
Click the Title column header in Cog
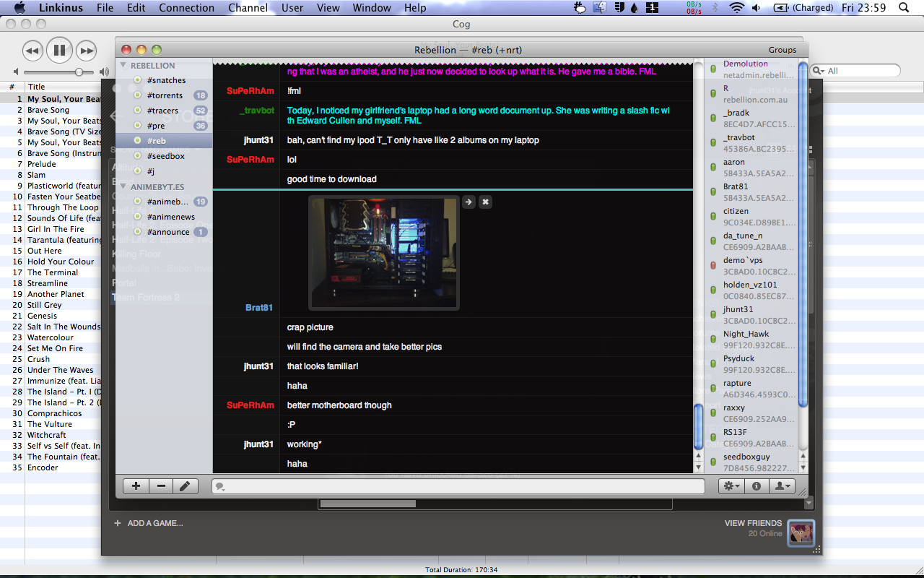[x=63, y=87]
